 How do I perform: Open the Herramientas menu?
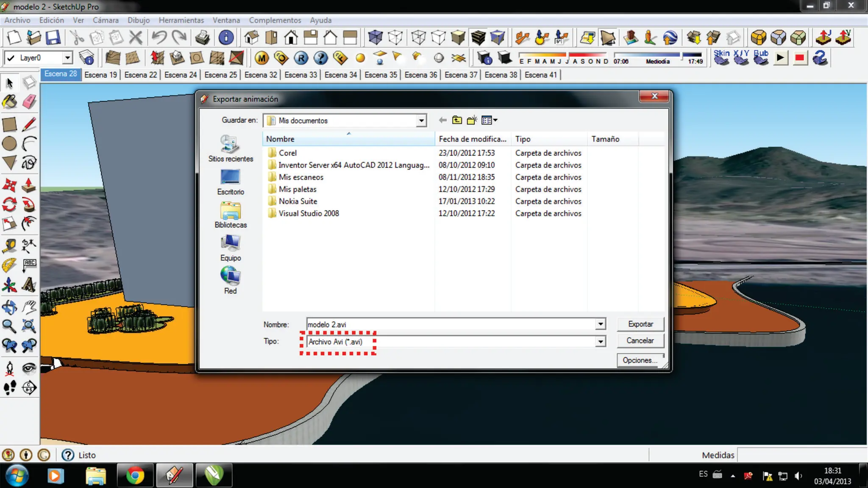[181, 20]
